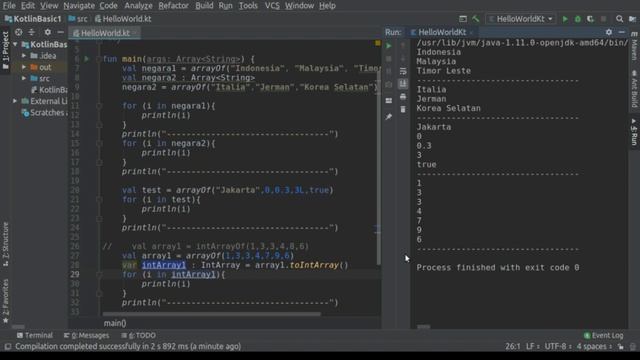Viewport: 640px width, 360px height.
Task: Open the Analyze menu
Action: [138, 6]
